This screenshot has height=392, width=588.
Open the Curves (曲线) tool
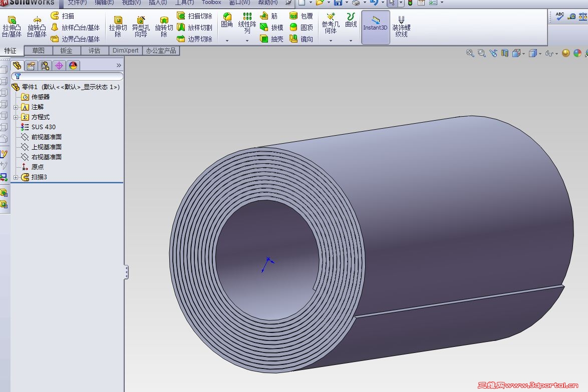click(x=351, y=20)
